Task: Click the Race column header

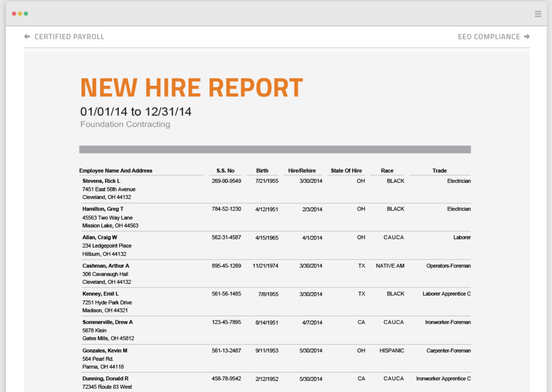Action: point(387,171)
